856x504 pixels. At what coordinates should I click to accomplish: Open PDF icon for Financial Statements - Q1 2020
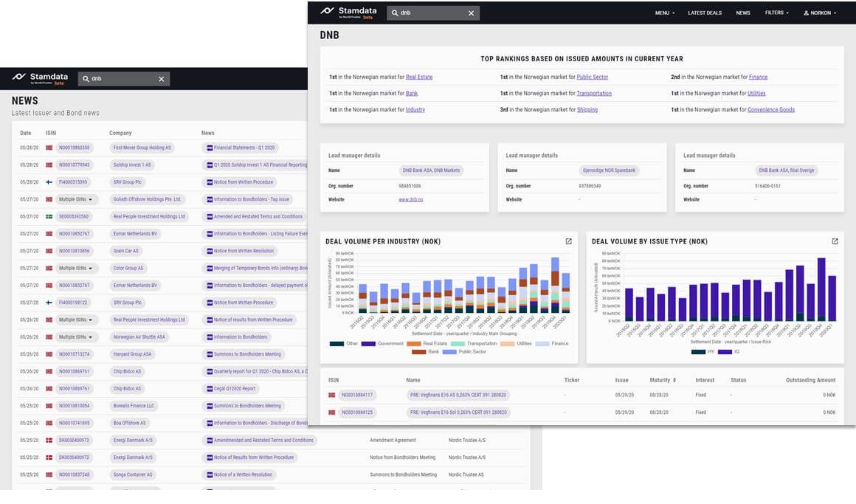pyautogui.click(x=210, y=148)
